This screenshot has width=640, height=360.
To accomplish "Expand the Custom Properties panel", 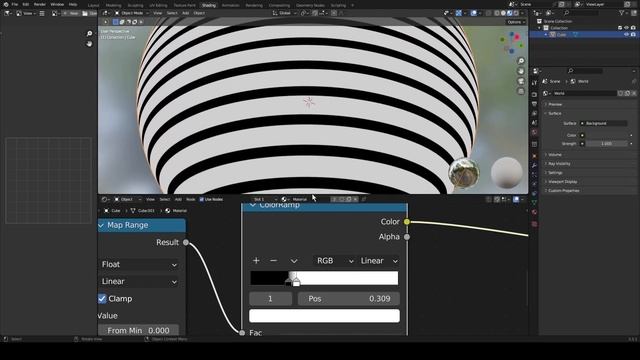I will tap(564, 191).
